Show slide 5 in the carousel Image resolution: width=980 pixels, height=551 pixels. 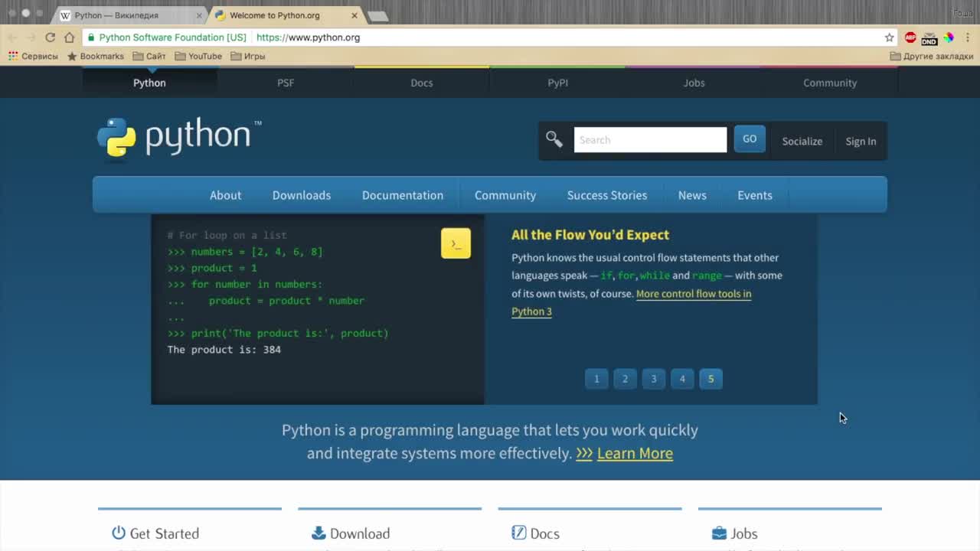[710, 379]
